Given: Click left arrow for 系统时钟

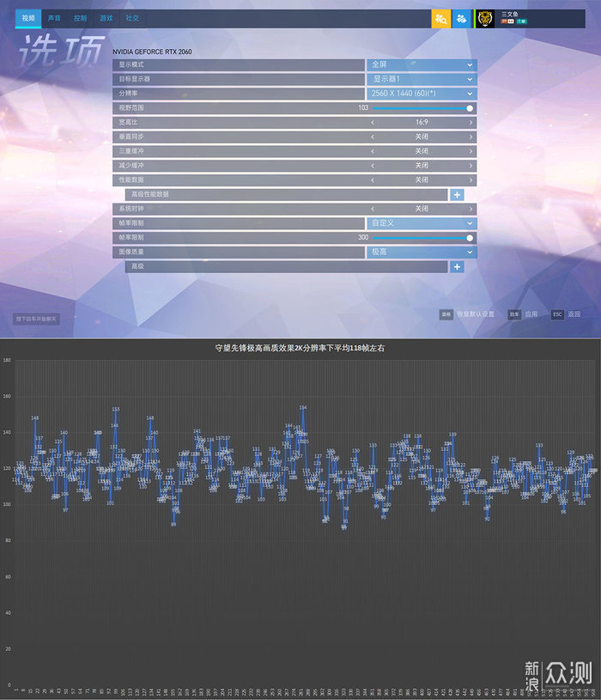Looking at the screenshot, I should (373, 209).
